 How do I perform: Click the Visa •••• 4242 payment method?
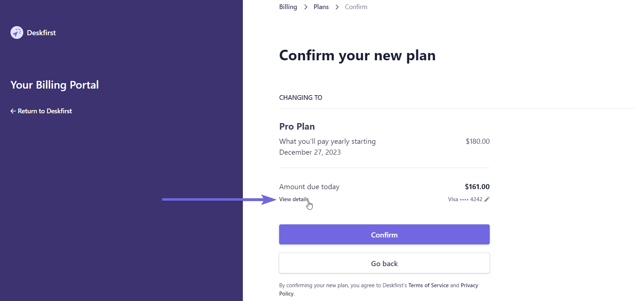(x=465, y=199)
